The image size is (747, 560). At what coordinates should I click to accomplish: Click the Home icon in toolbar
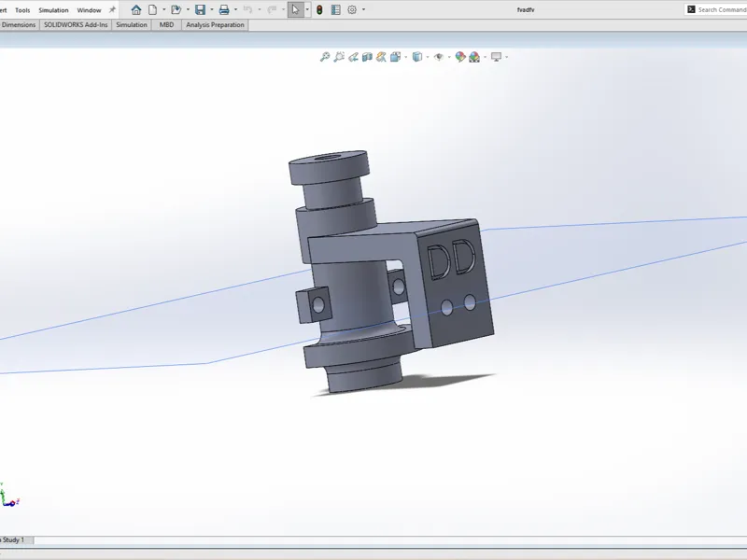click(x=136, y=9)
